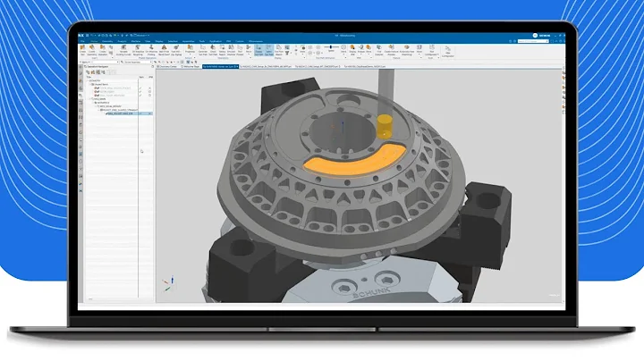This screenshot has height=361, width=644.
Task: Open the Welcome Page document tab
Action: [191, 66]
